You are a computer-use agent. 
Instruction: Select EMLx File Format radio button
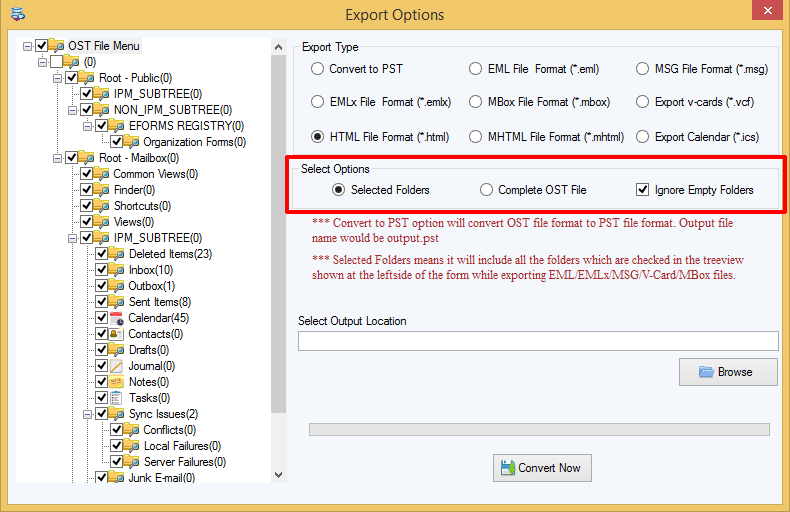(317, 102)
